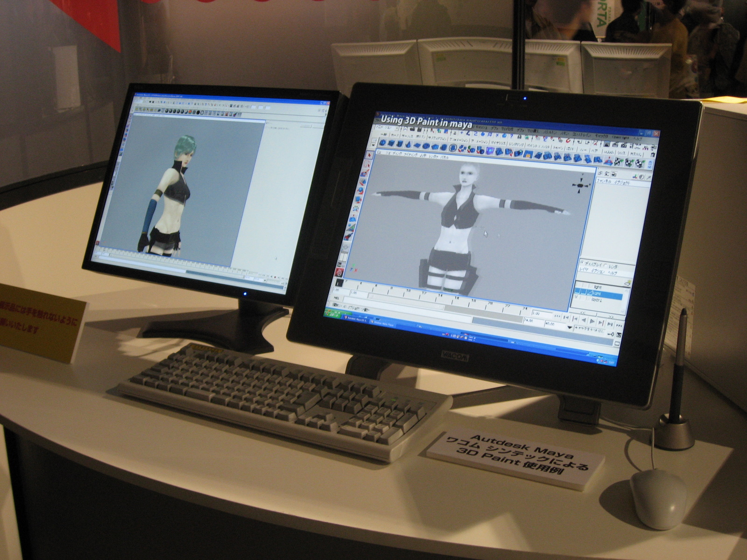Open the オプション menu in layer editor

(x=599, y=272)
